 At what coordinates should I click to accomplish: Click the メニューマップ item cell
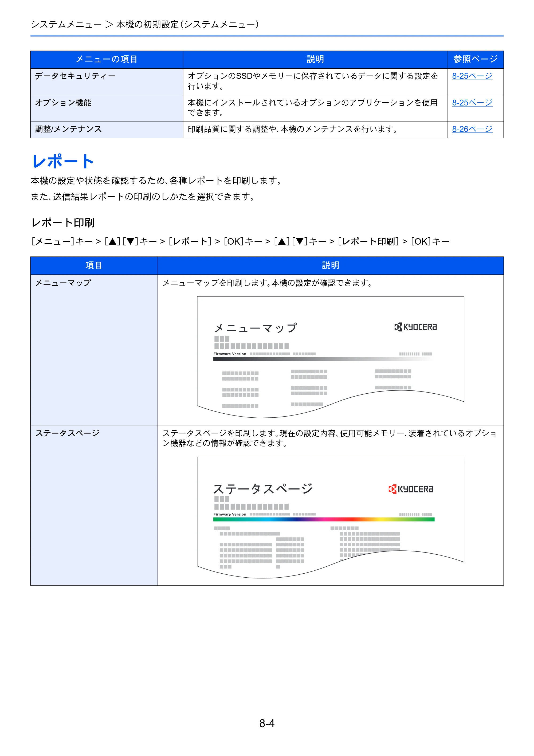(94, 350)
